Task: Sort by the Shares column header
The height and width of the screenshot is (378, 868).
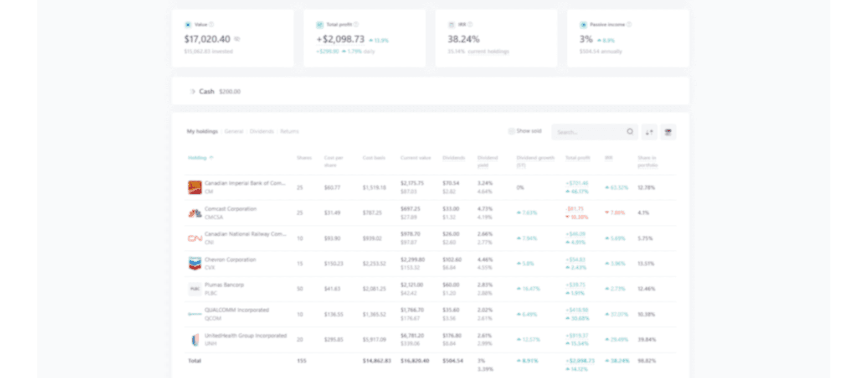Action: 304,158
